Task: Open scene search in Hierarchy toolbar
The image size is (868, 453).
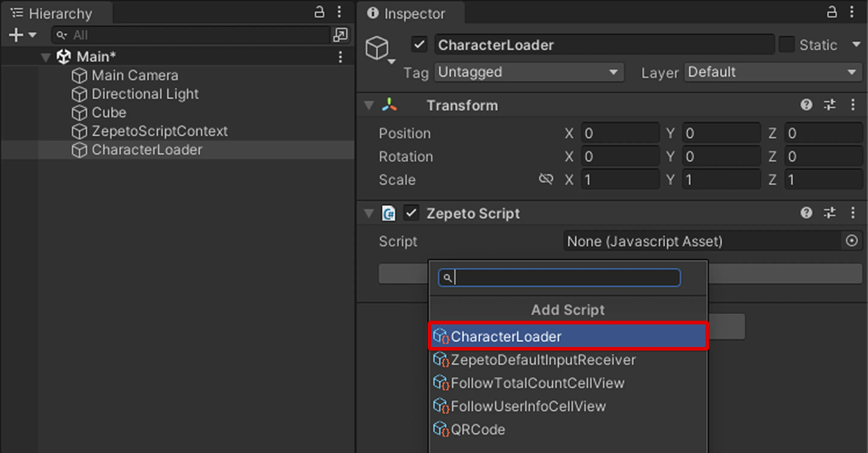Action: point(340,35)
